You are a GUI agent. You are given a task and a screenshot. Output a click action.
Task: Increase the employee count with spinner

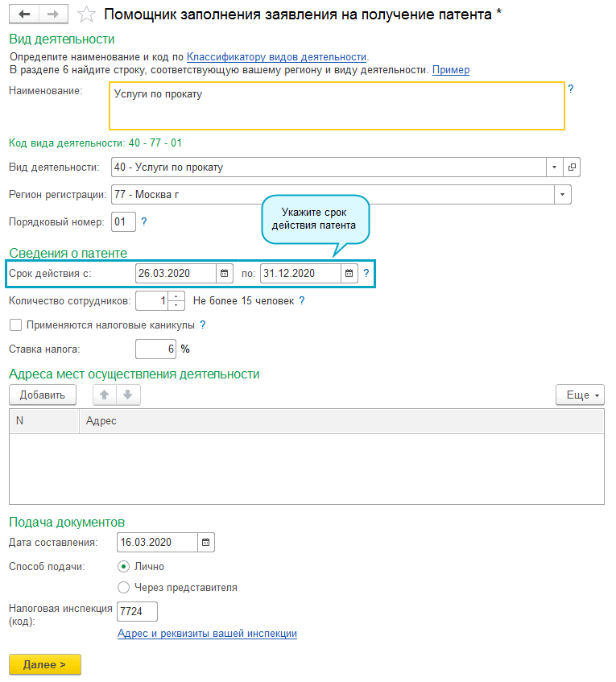[177, 296]
